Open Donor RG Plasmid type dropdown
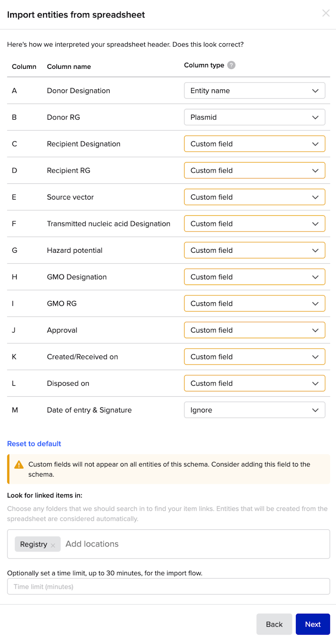Image resolution: width=336 pixels, height=644 pixels. click(254, 117)
